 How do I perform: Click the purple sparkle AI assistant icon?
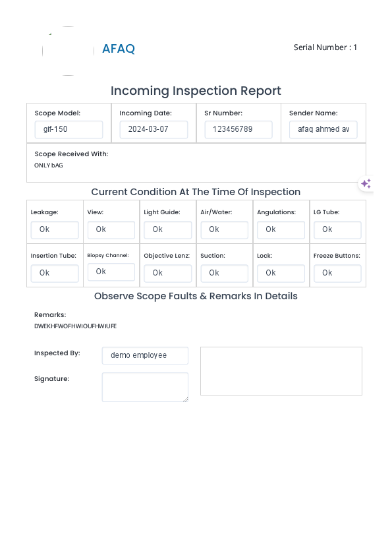[366, 183]
